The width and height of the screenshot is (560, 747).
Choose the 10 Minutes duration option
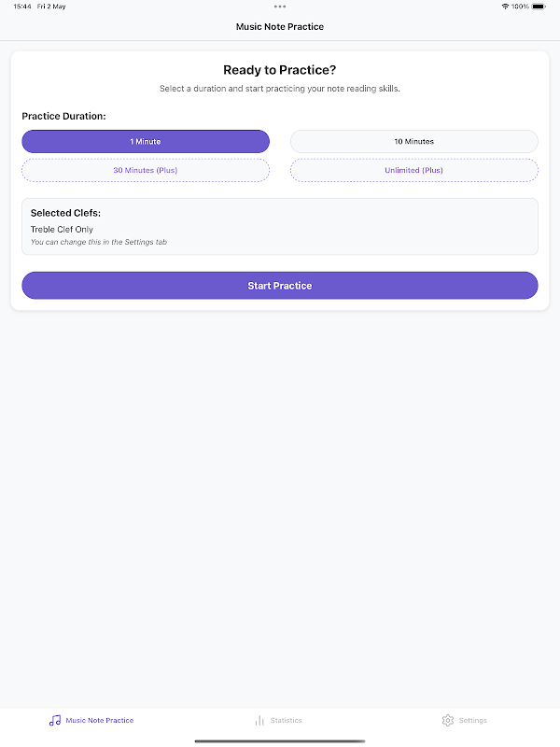coord(413,141)
